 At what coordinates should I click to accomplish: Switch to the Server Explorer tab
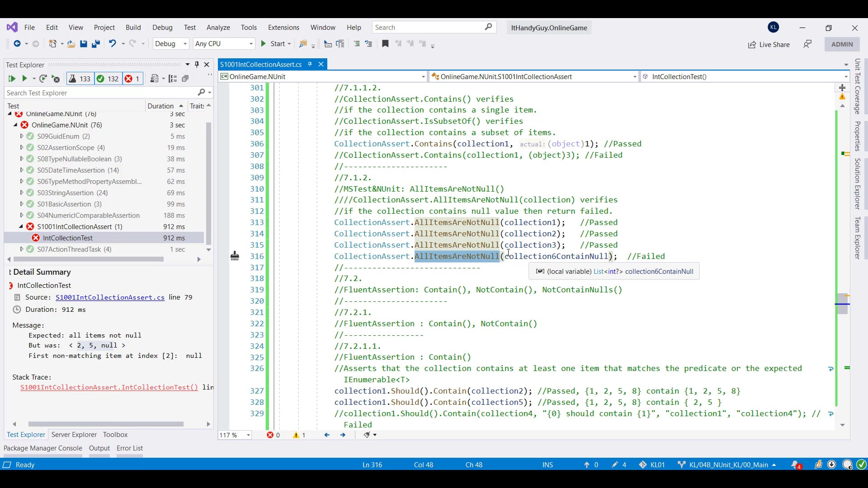74,435
